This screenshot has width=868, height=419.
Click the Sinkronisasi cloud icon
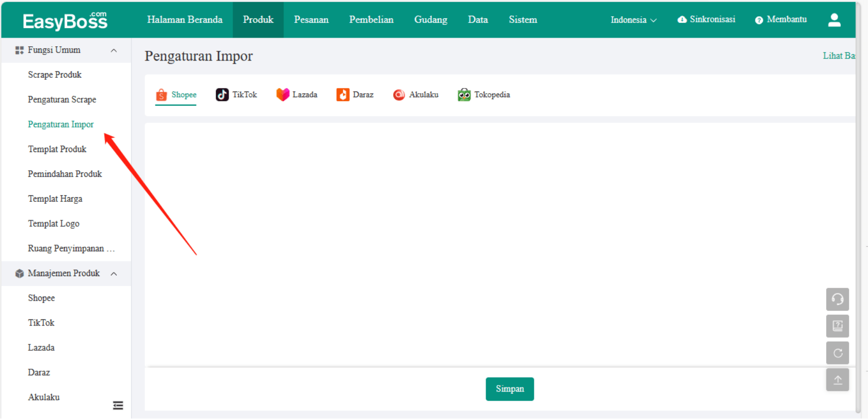coord(682,20)
